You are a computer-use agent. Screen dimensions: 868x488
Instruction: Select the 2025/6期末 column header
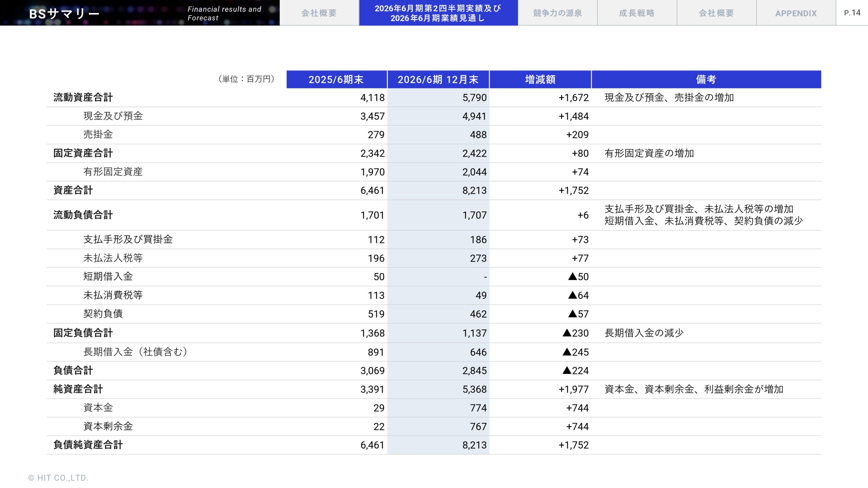pyautogui.click(x=337, y=80)
